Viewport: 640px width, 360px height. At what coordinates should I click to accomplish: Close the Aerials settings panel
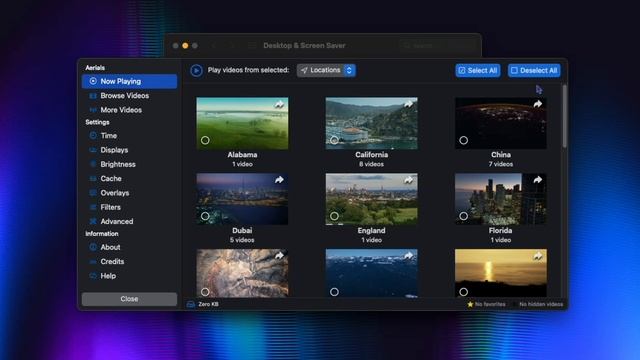(x=129, y=299)
